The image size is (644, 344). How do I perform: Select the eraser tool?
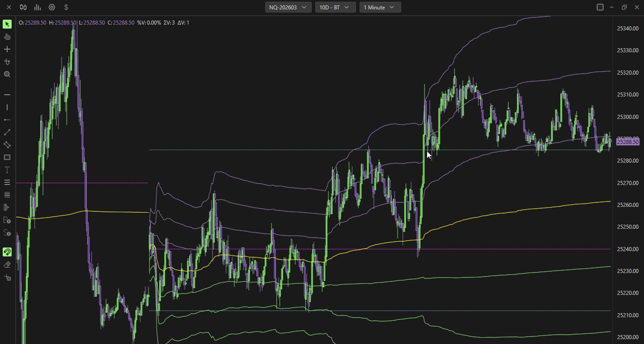tap(7, 264)
